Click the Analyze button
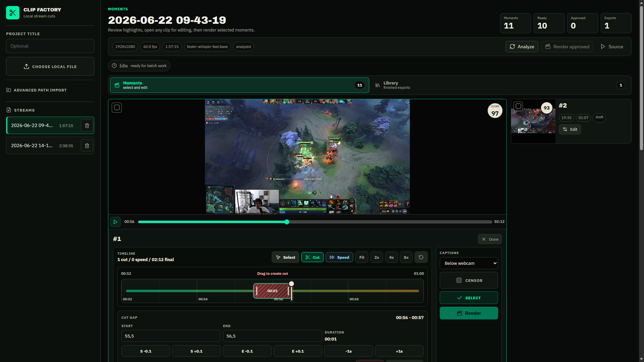The width and height of the screenshot is (644, 362). [x=522, y=47]
